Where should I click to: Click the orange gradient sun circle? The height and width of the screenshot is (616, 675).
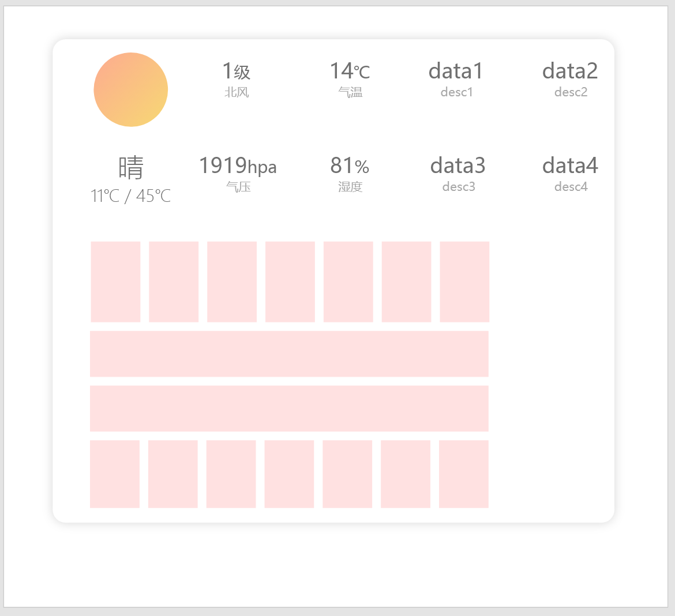click(x=131, y=90)
